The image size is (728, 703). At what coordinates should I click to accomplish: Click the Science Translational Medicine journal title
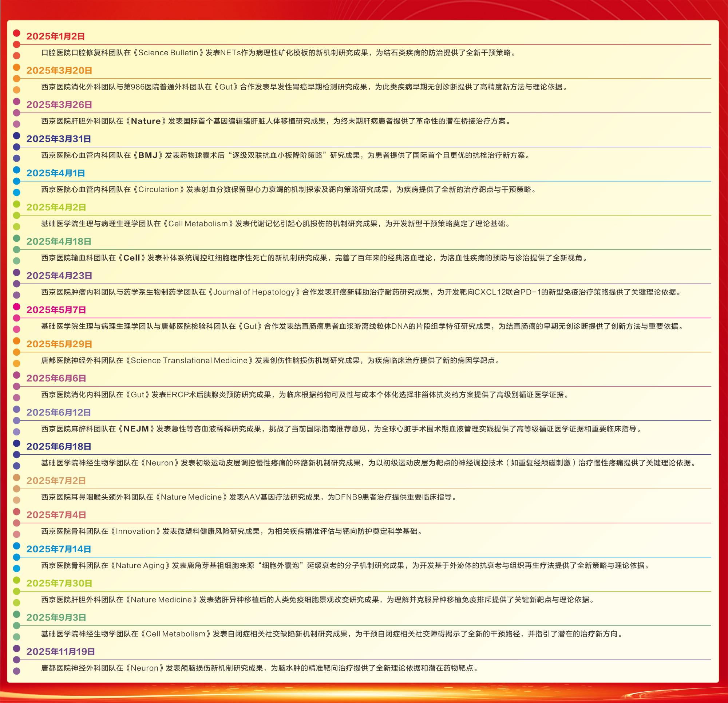click(x=189, y=360)
